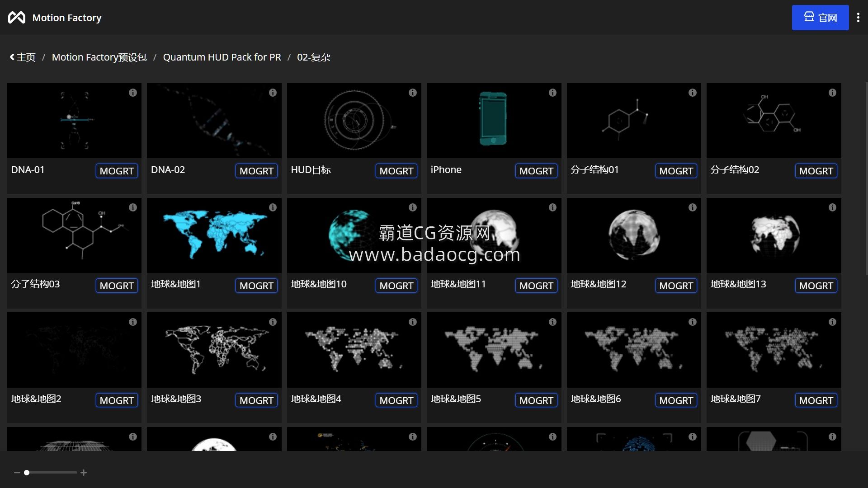Image resolution: width=868 pixels, height=488 pixels.
Task: Click the vertical scrollbar on right edge
Action: click(x=866, y=178)
